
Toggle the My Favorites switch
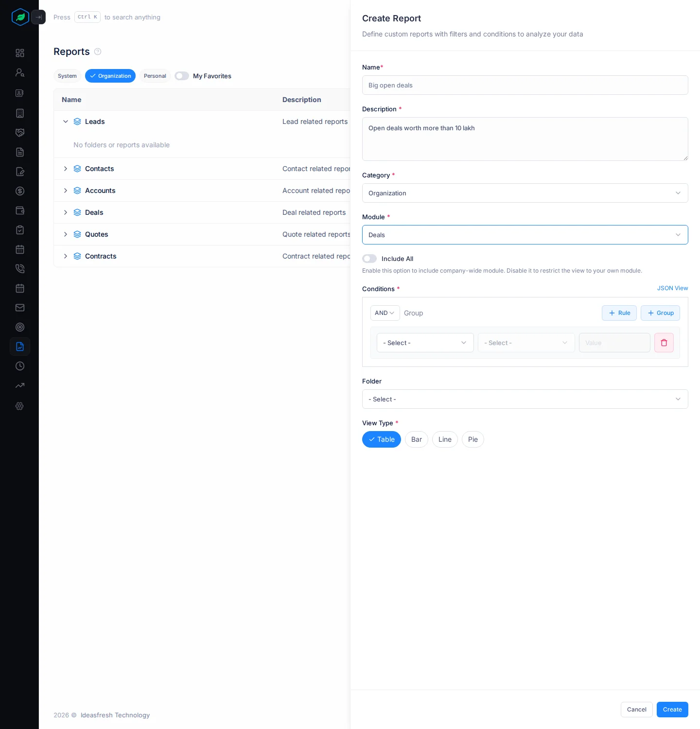point(182,76)
